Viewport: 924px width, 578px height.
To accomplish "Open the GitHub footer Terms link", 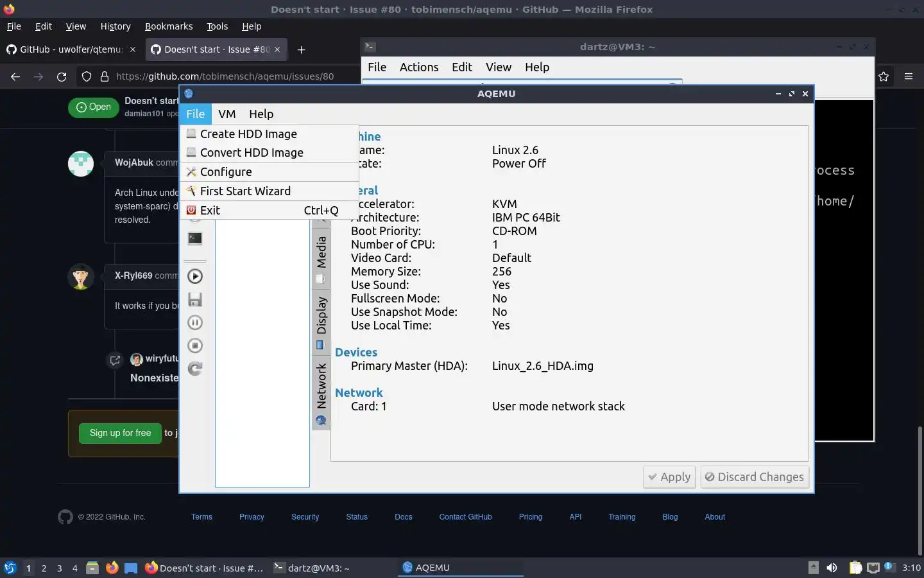I will [x=201, y=517].
